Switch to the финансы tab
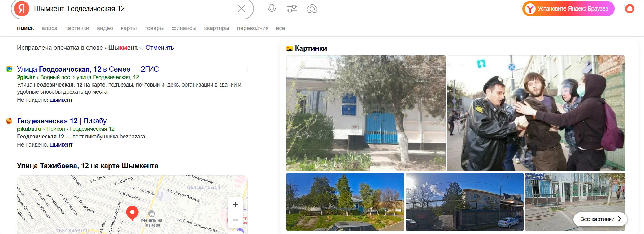644x234 pixels. click(184, 28)
